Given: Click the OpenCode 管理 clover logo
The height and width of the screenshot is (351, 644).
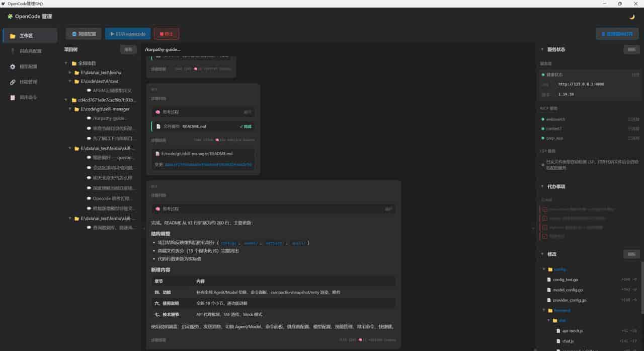Looking at the screenshot, I should coord(10,17).
